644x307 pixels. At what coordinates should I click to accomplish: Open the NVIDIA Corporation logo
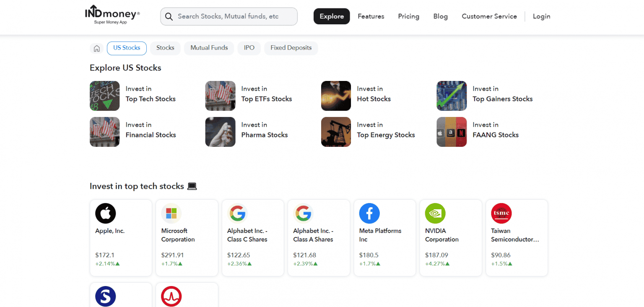(x=435, y=213)
